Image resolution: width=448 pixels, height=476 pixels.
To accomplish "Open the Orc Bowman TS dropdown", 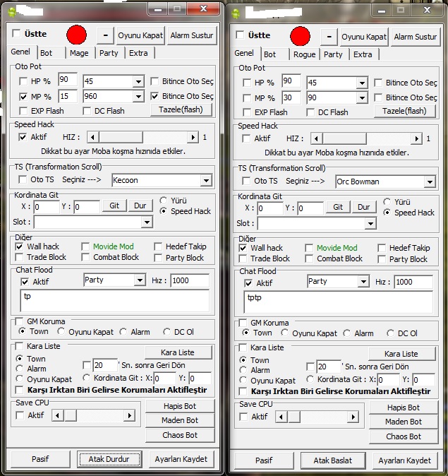I will point(430,182).
